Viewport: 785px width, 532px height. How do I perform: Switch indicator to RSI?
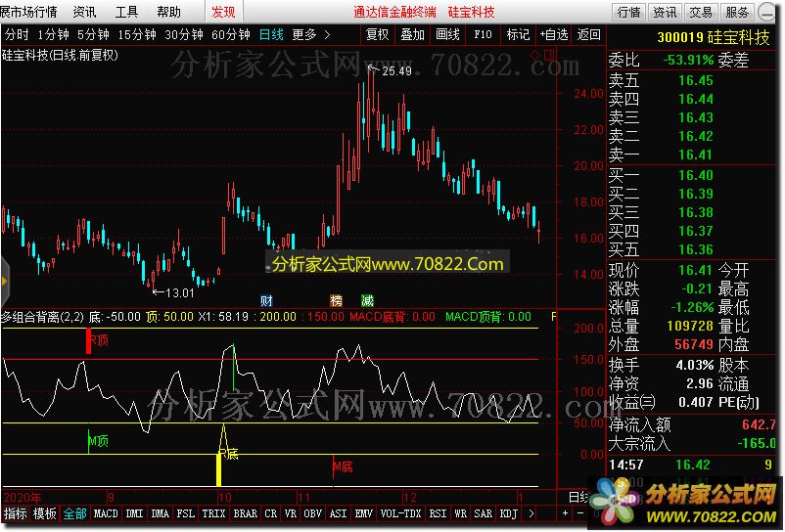point(439,513)
